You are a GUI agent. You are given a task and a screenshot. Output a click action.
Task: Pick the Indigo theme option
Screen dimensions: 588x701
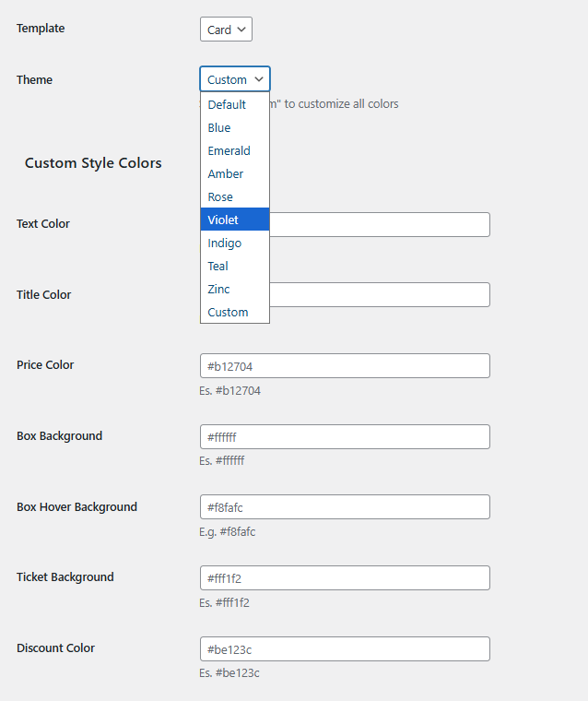point(225,244)
